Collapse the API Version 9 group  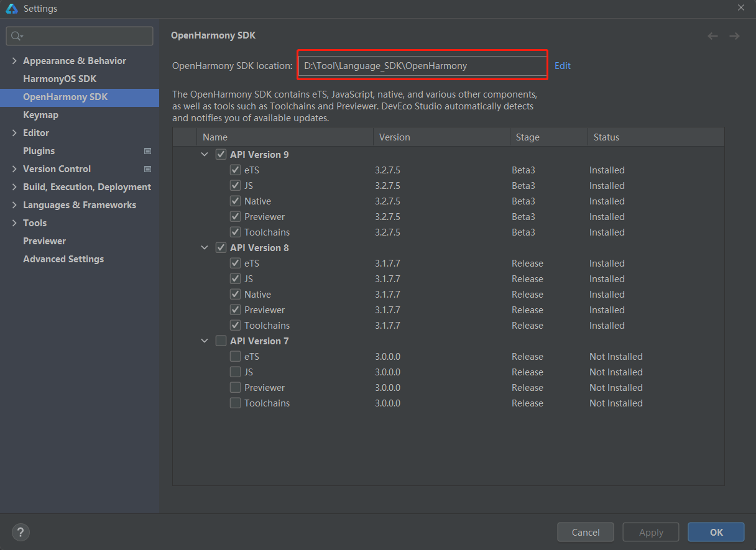205,155
